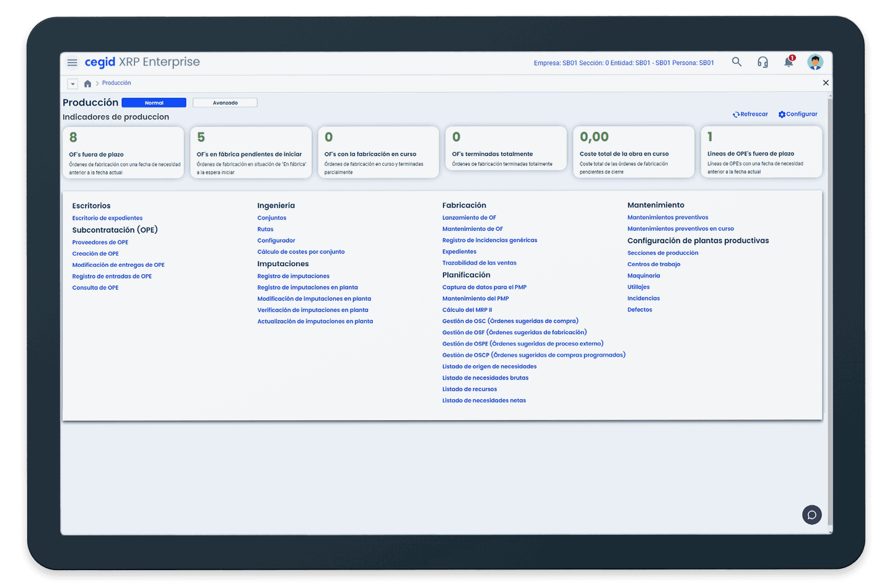Select Producción in the breadcrumb
Image resolution: width=892 pixels, height=588 pixels.
[116, 83]
